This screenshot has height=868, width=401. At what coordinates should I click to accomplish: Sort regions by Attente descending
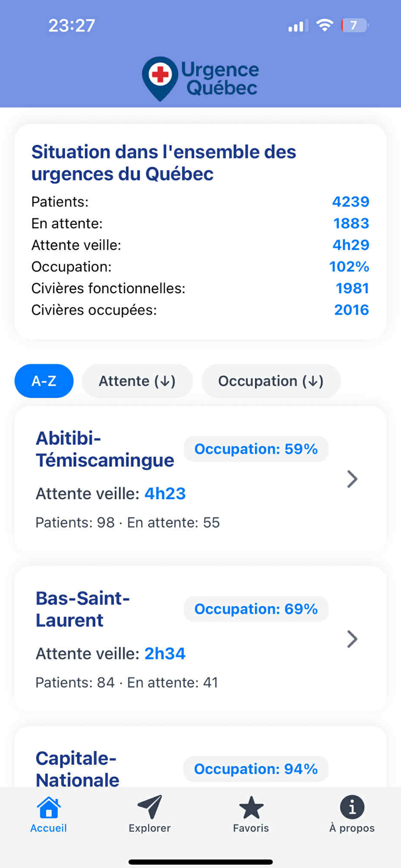pyautogui.click(x=137, y=381)
